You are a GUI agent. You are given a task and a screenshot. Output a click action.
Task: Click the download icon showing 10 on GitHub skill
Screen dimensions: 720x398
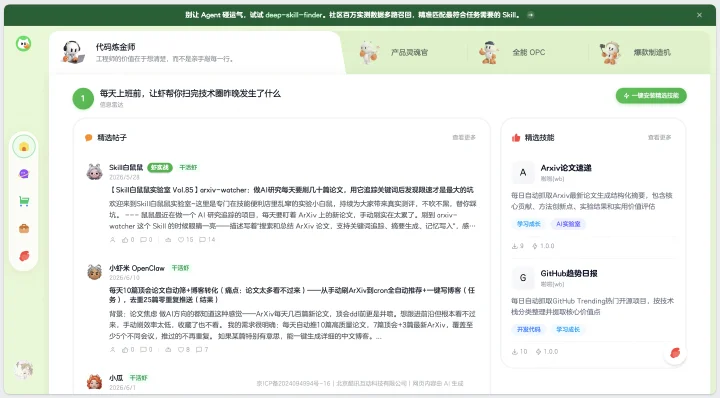515,352
